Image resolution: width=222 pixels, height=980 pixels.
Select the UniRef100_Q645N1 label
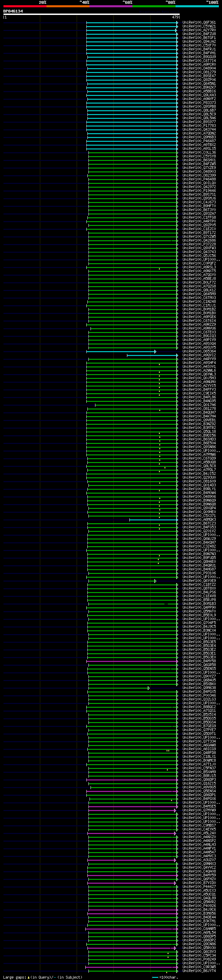(x=199, y=84)
